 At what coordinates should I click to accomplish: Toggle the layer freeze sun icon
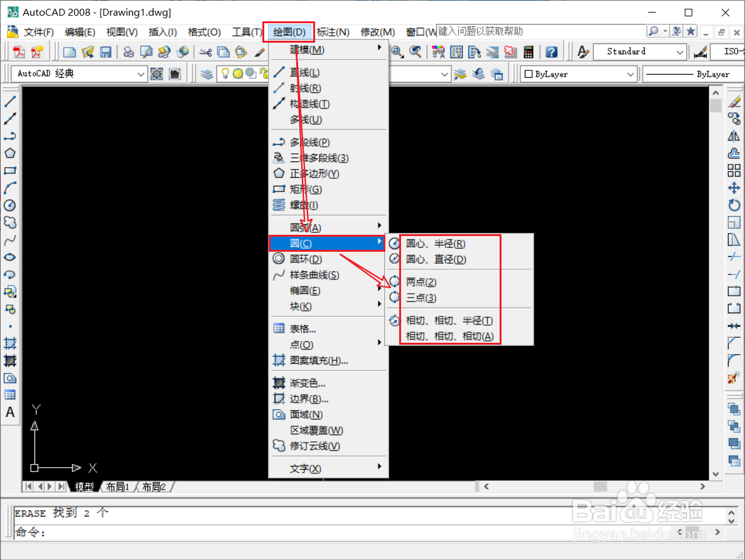click(x=238, y=73)
